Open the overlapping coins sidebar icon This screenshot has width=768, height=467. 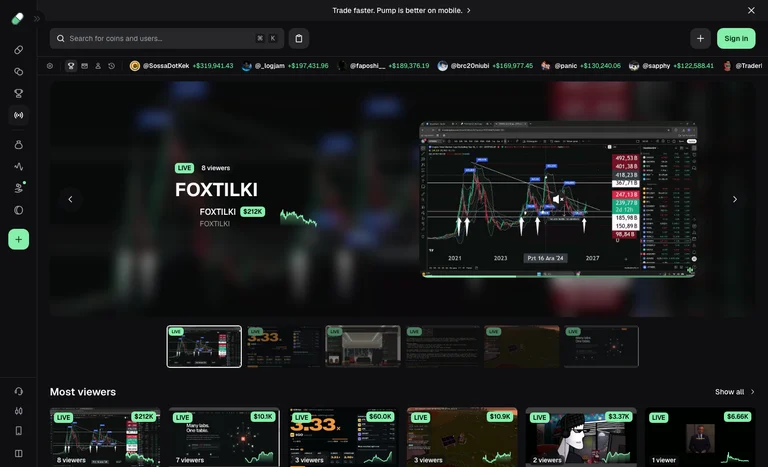pyautogui.click(x=19, y=72)
